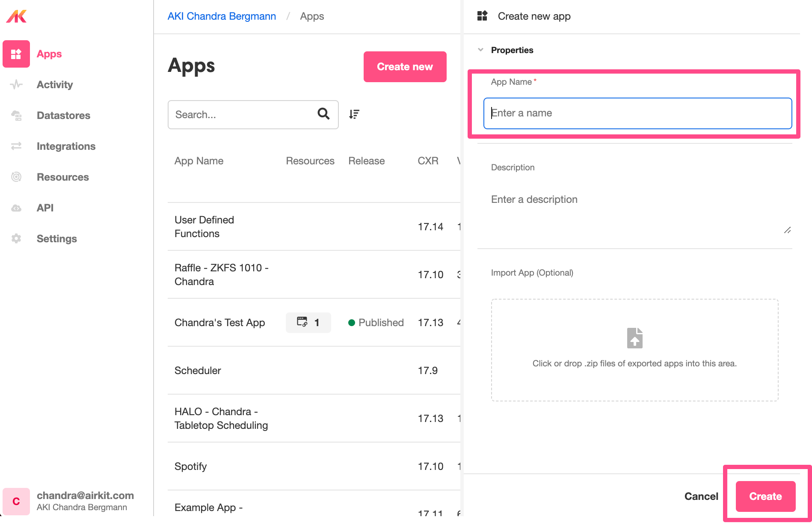
Task: Click the Resources column header
Action: click(x=310, y=161)
